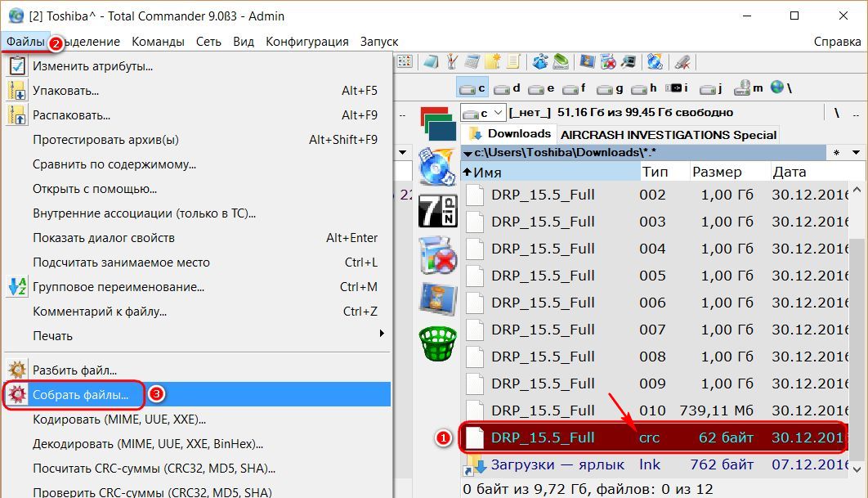Launch the CD burning globe icon in vertical bar
The image size is (868, 498).
coord(437,167)
